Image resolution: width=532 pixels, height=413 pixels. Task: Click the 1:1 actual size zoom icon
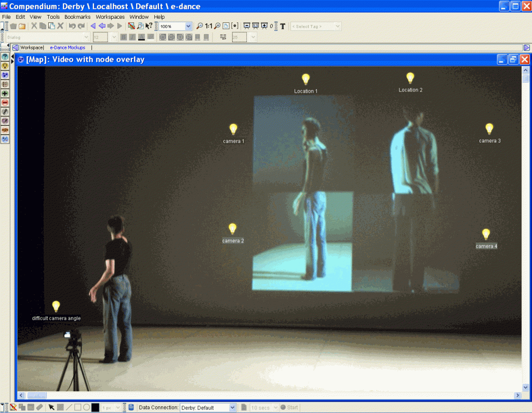(x=208, y=26)
